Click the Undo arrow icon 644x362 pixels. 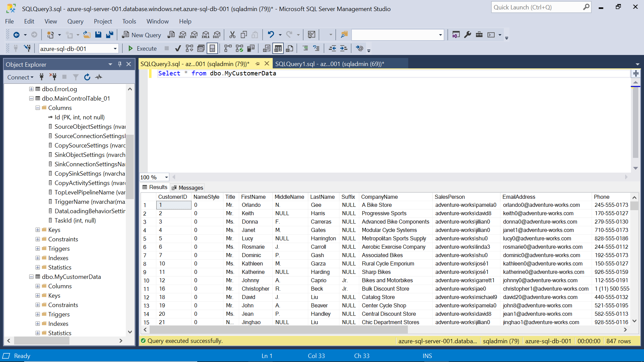[271, 35]
